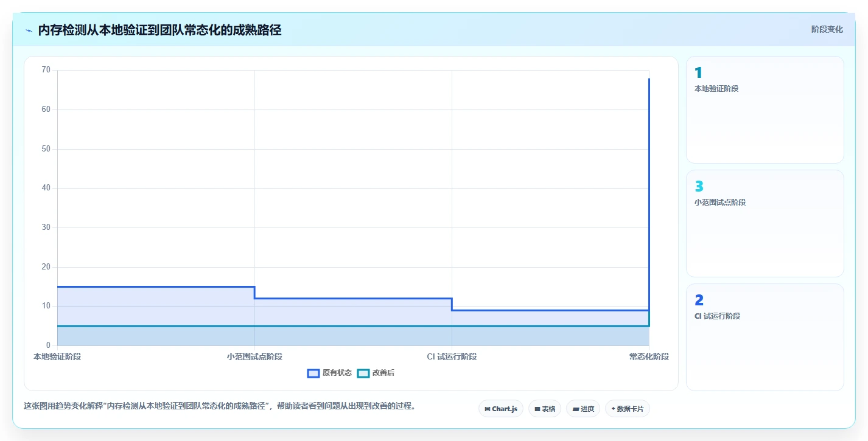Click the 小范围试点阶段 x-axis label

[x=254, y=356]
